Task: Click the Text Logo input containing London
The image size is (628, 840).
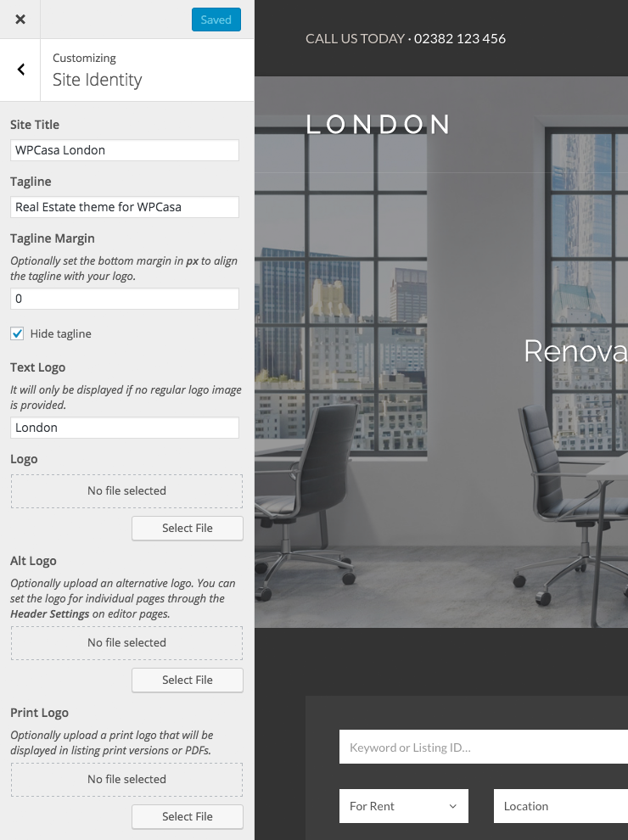Action: point(124,428)
